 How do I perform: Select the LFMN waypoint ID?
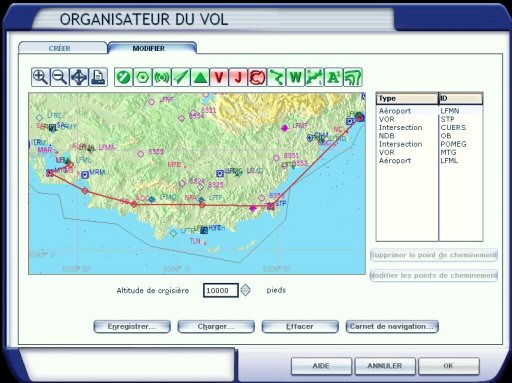tap(450, 111)
